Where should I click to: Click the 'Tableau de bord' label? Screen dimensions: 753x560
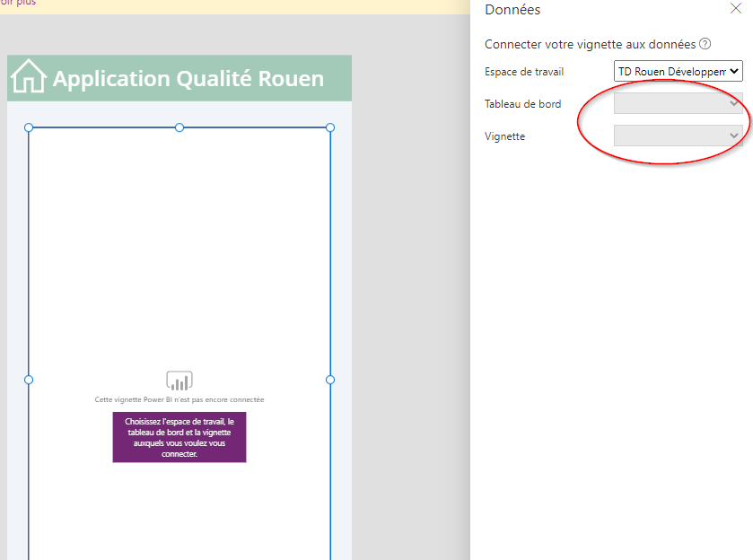point(522,104)
